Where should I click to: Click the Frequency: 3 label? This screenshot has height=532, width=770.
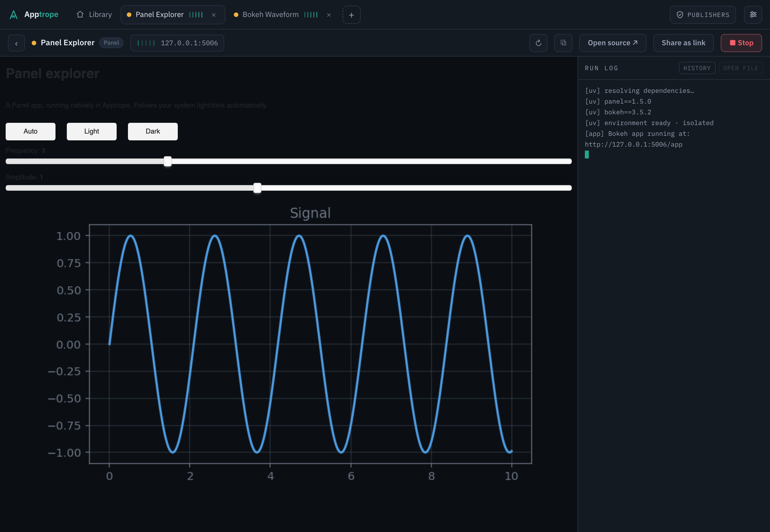[25, 150]
